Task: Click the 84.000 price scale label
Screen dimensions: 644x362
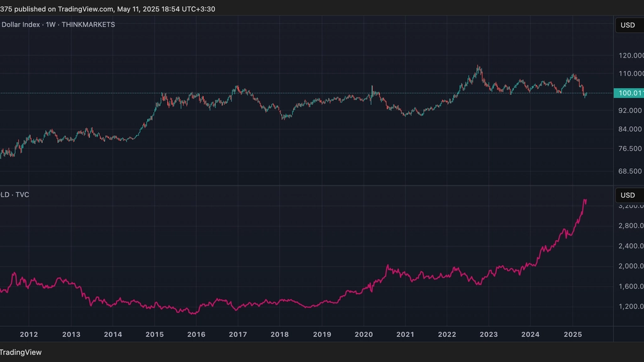Action: (630, 129)
